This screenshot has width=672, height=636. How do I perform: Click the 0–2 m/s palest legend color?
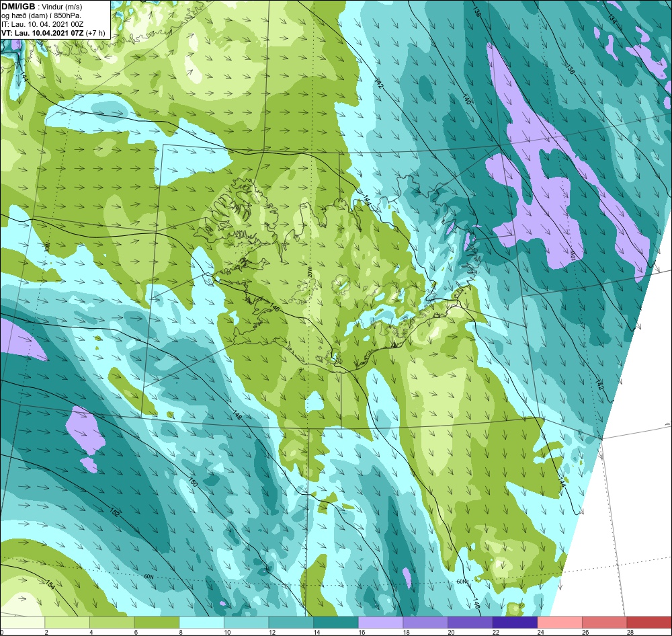click(x=22, y=623)
